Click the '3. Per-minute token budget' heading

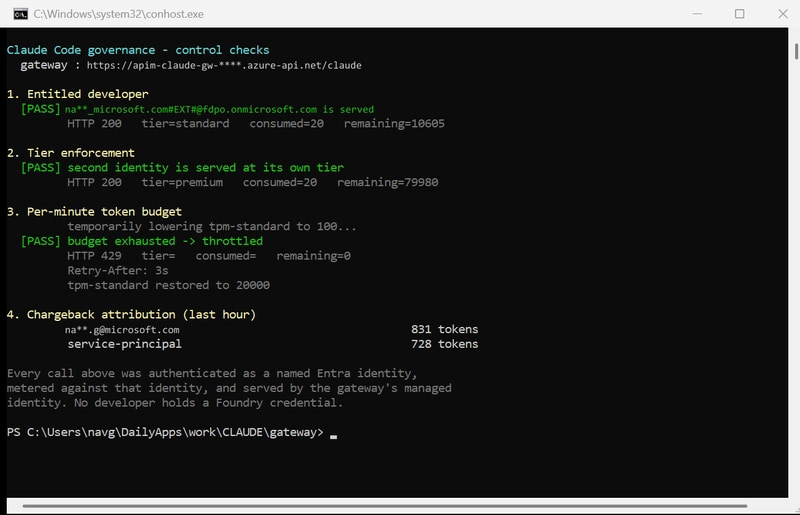click(x=94, y=212)
